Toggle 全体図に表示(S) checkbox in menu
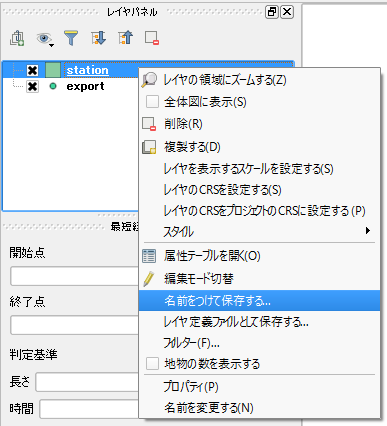The image size is (387, 426). tap(152, 102)
